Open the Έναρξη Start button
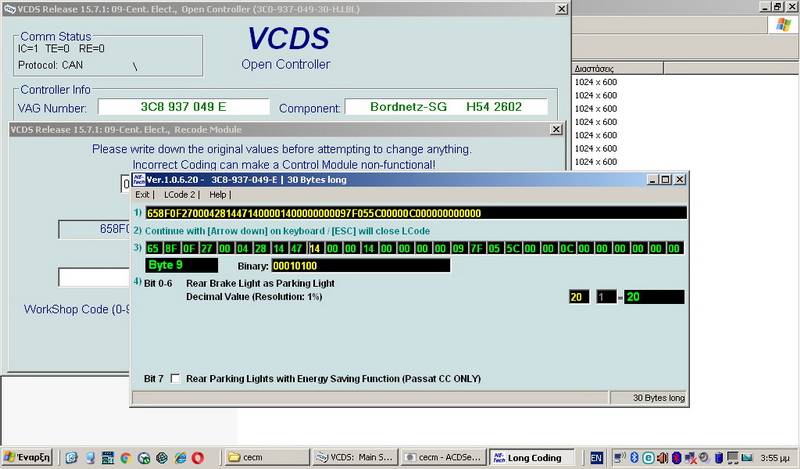 coord(27,457)
